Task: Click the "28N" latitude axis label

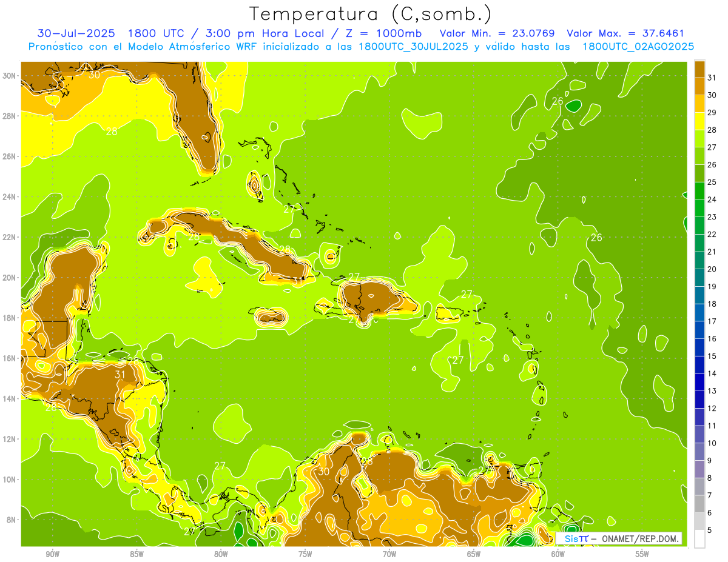Action: [x=10, y=116]
